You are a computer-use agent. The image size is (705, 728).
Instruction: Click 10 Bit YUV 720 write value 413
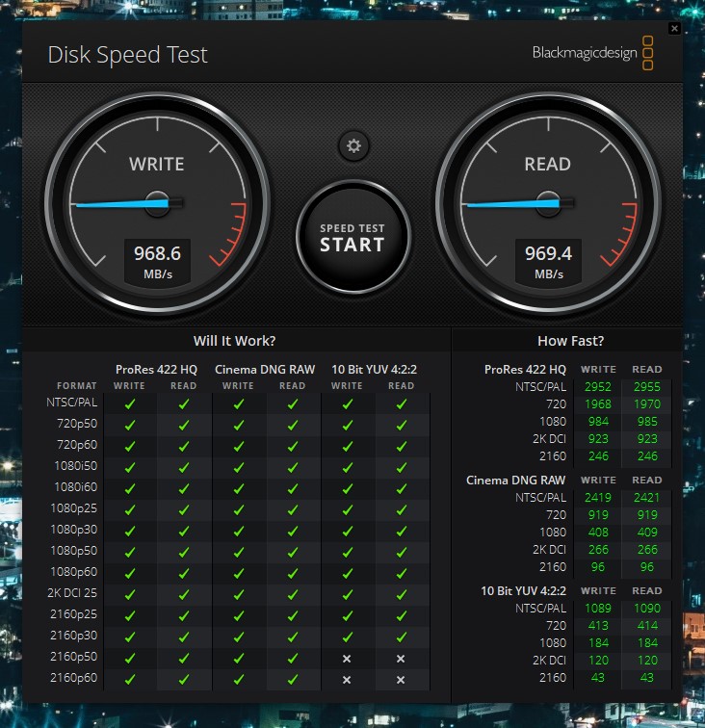coord(598,626)
